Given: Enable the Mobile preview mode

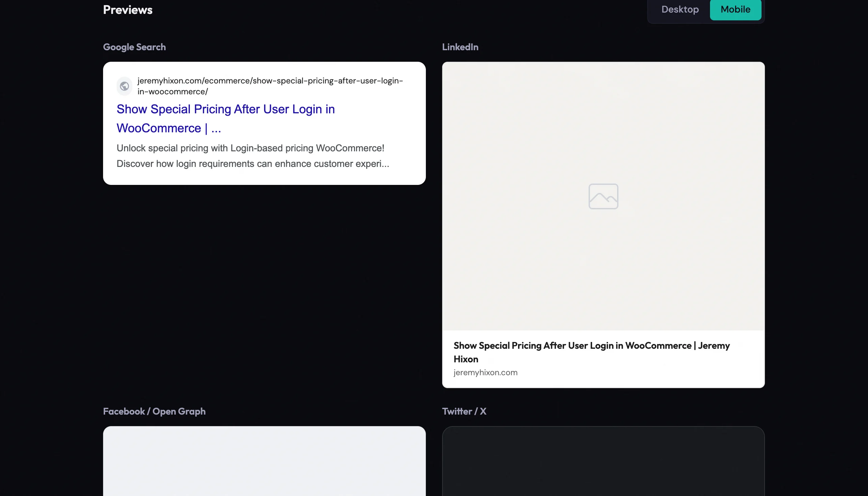Looking at the screenshot, I should click(x=735, y=9).
